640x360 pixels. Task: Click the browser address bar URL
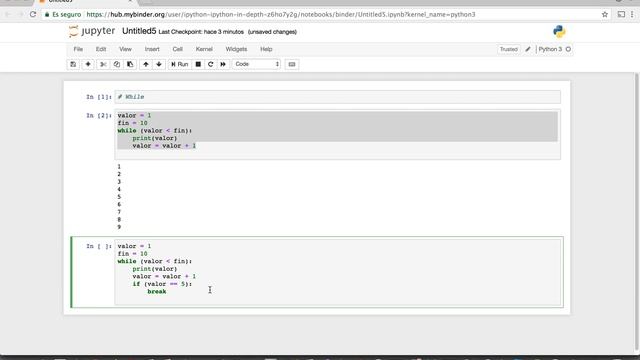tap(281, 14)
